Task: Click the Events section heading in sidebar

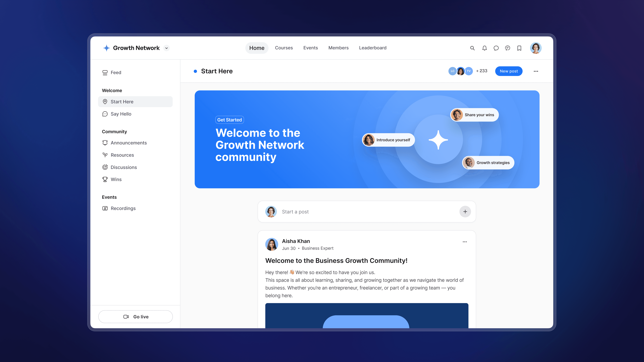Action: [x=109, y=197]
